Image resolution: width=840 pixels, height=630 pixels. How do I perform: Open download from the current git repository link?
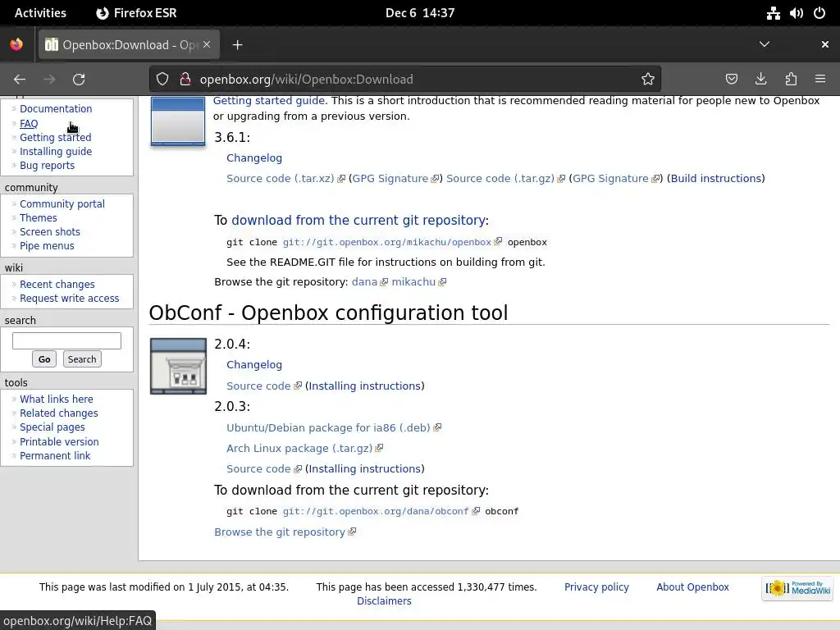tap(358, 220)
